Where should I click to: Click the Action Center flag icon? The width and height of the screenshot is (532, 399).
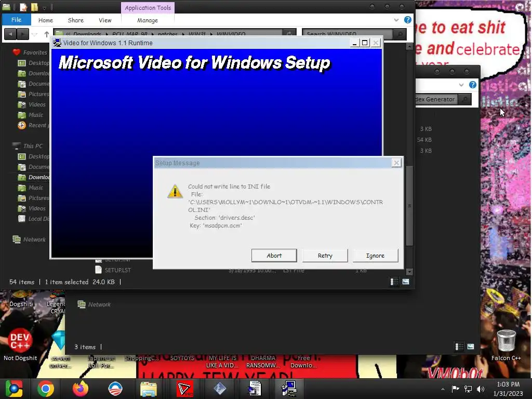[x=455, y=389]
